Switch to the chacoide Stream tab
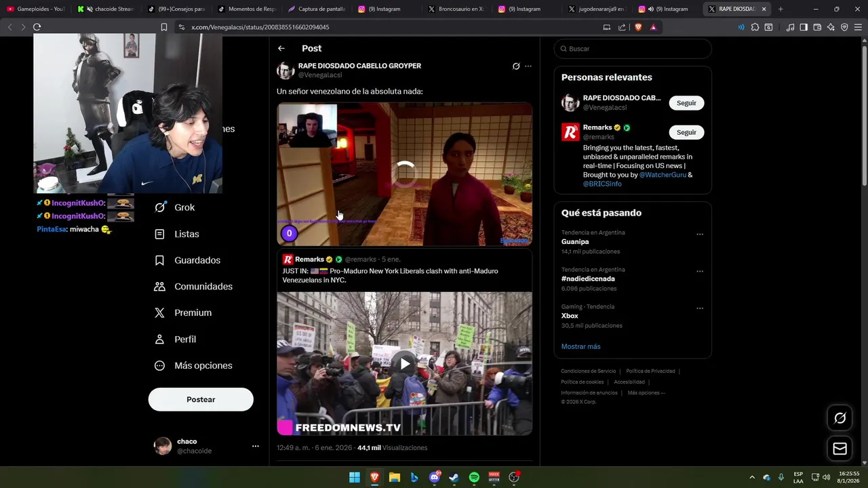 tap(105, 9)
